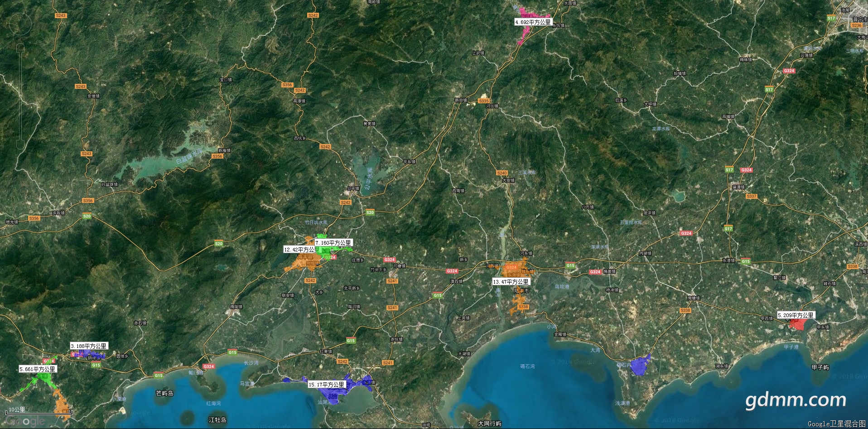868x429 pixels.
Task: Click the 红海湾 bay label
Action: (214, 403)
